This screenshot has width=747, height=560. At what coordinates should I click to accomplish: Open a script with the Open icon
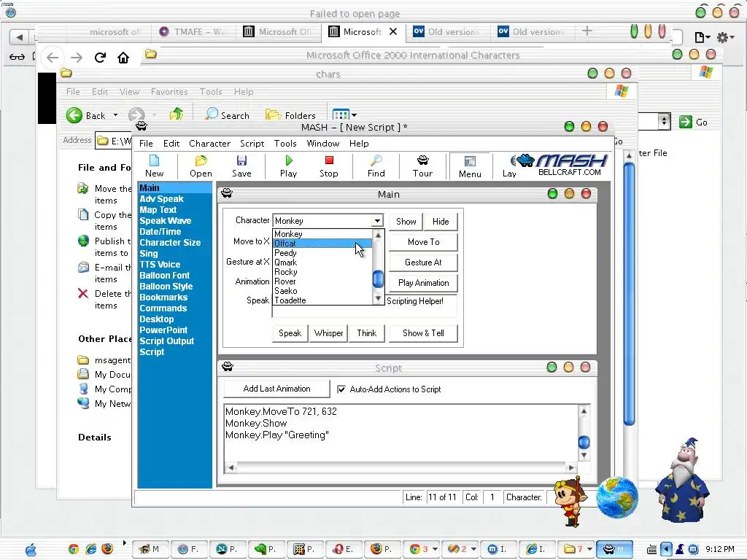tap(201, 166)
